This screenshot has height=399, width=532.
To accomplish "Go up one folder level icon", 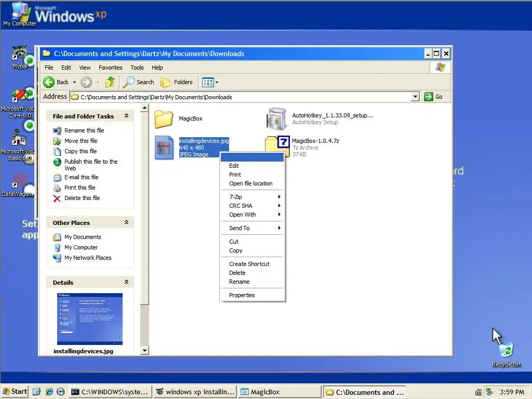I will pyautogui.click(x=110, y=82).
